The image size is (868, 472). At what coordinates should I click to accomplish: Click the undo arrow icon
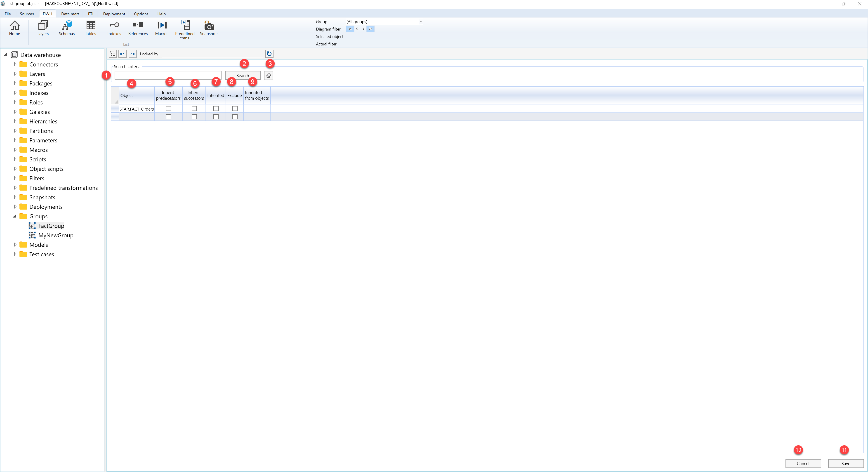[123, 54]
